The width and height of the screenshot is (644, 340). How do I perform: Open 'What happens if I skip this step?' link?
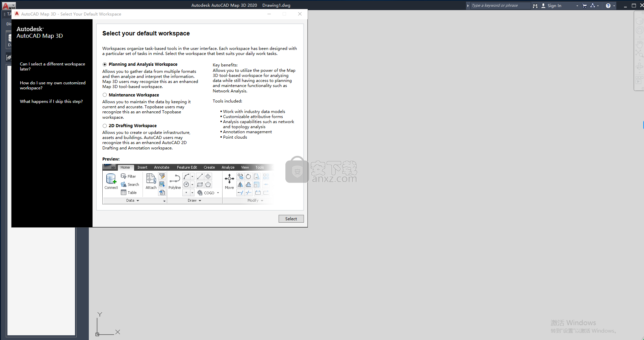click(x=51, y=102)
